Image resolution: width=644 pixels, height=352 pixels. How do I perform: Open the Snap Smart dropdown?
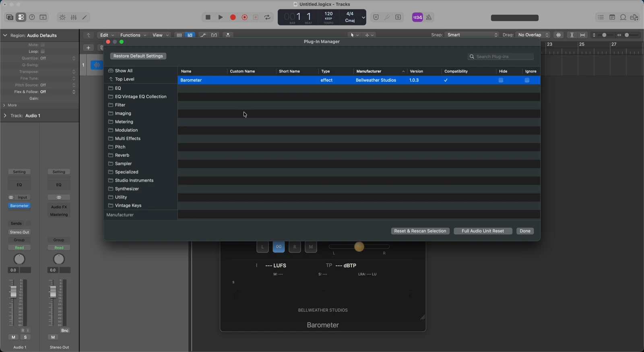click(x=472, y=35)
